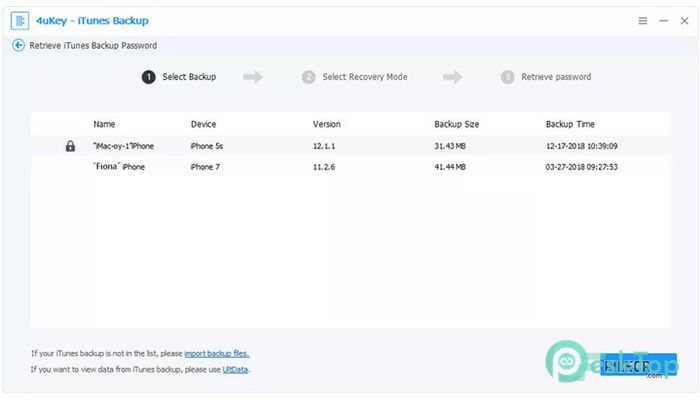Select the "Fiona" iPhone backup name

tap(119, 167)
